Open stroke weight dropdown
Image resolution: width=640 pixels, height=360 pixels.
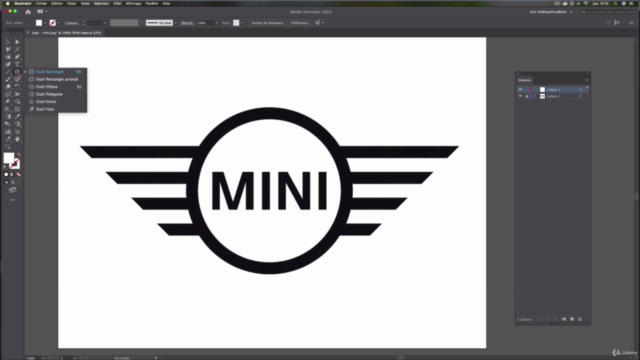(105, 23)
